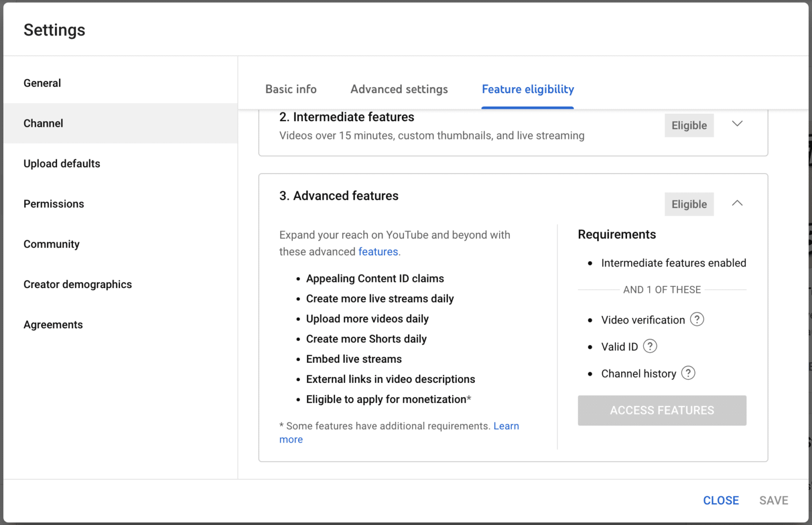The image size is (812, 525).
Task: Open the Agreements settings page
Action: [53, 324]
